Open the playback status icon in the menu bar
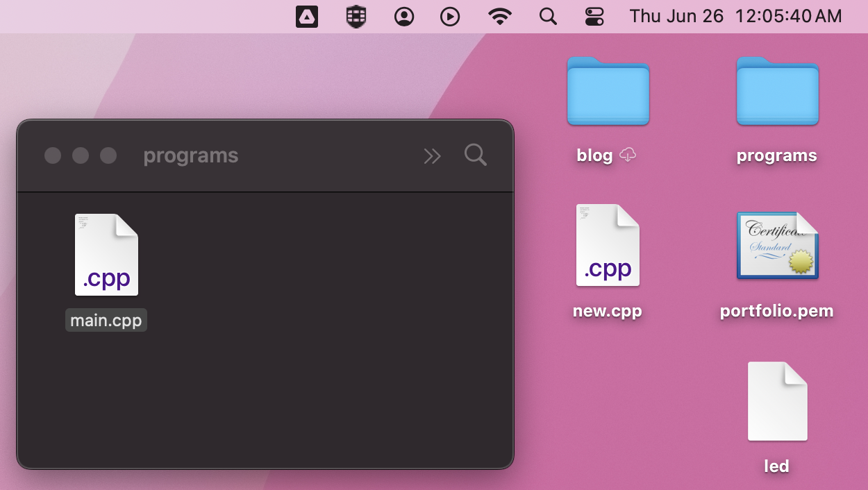This screenshot has height=490, width=868. pyautogui.click(x=450, y=16)
